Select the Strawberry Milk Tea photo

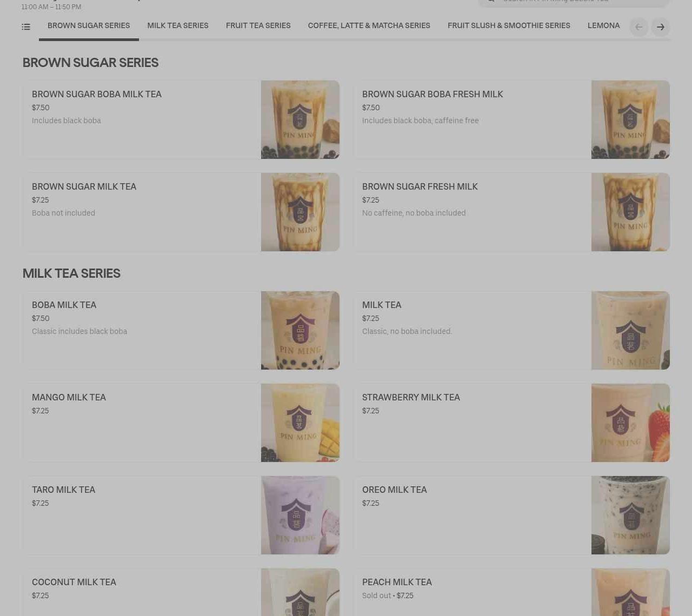point(630,423)
